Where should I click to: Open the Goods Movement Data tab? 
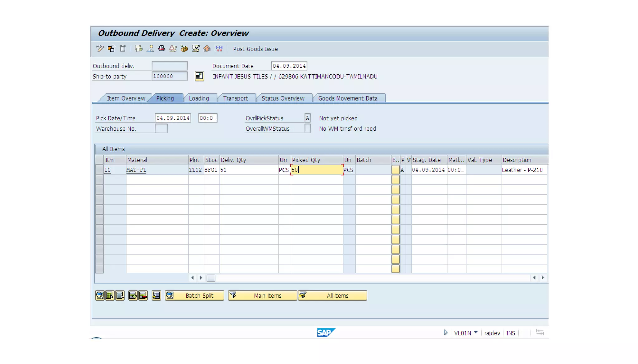348,98
